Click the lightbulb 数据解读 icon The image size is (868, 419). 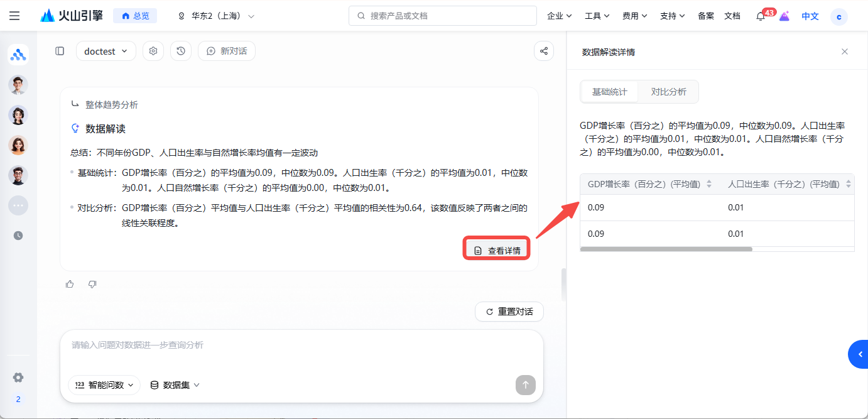75,129
